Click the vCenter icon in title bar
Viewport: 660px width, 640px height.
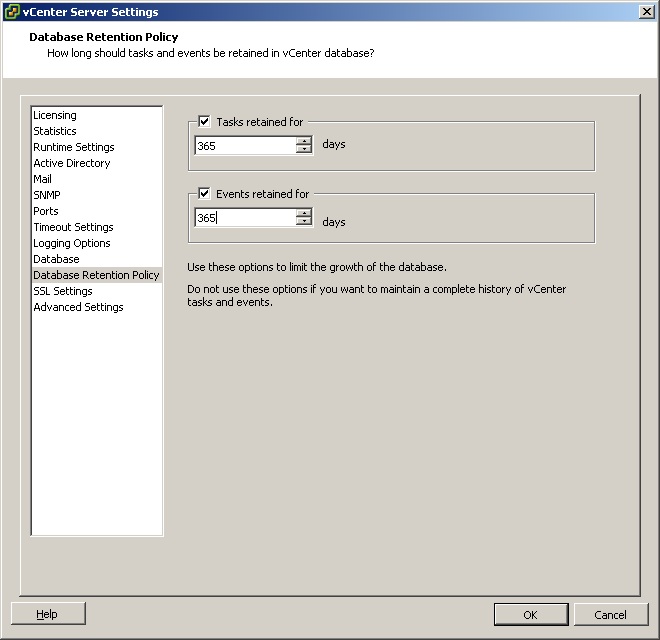[x=11, y=12]
